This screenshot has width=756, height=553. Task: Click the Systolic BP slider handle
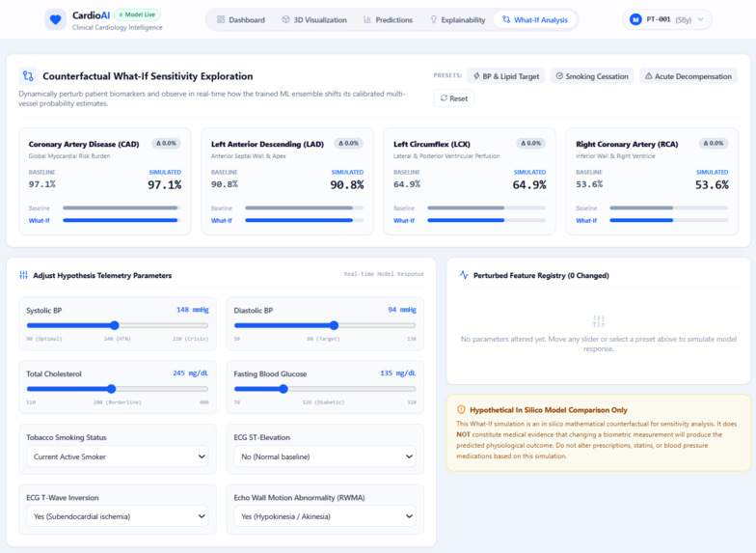(x=114, y=325)
